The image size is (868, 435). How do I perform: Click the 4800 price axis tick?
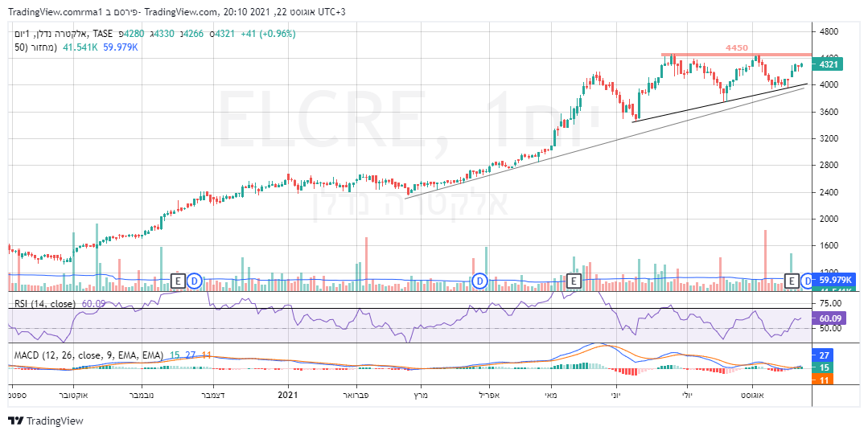click(x=829, y=31)
